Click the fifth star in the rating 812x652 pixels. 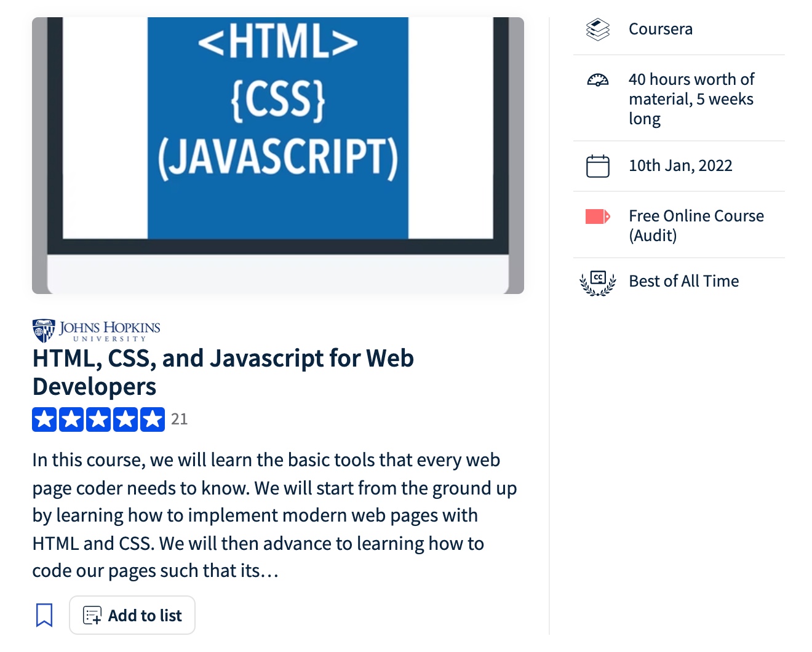click(x=153, y=419)
